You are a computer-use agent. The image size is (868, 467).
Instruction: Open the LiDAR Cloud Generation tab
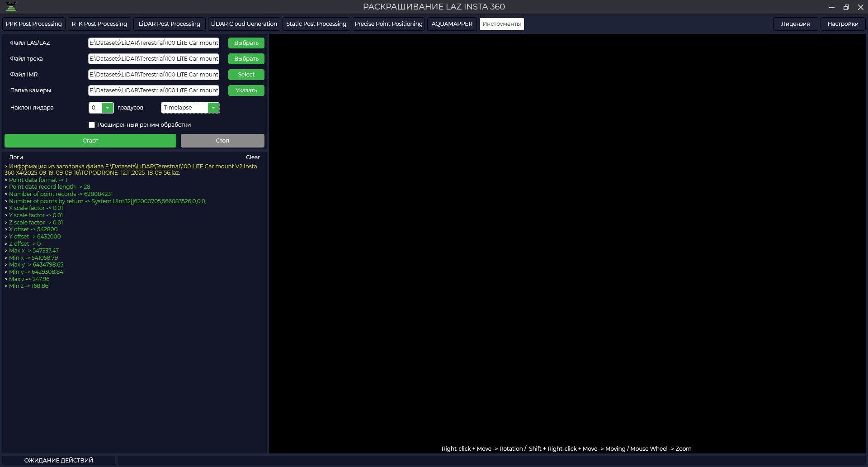pos(244,24)
